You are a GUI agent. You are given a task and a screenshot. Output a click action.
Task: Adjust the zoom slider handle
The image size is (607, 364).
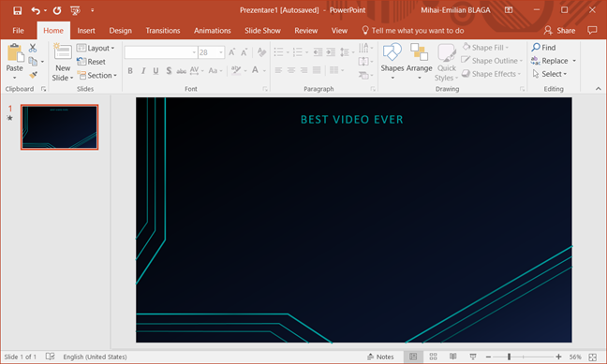coord(509,357)
